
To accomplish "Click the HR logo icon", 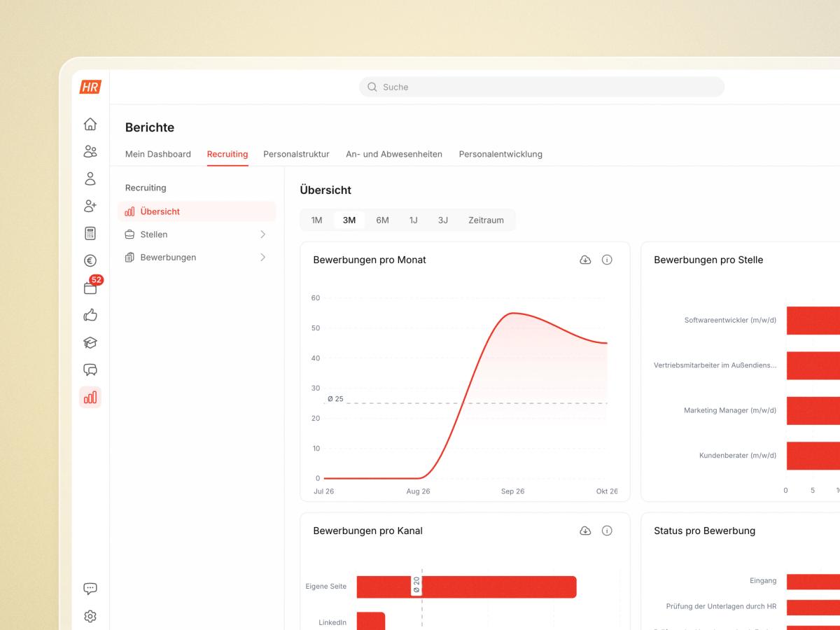I will tap(90, 87).
